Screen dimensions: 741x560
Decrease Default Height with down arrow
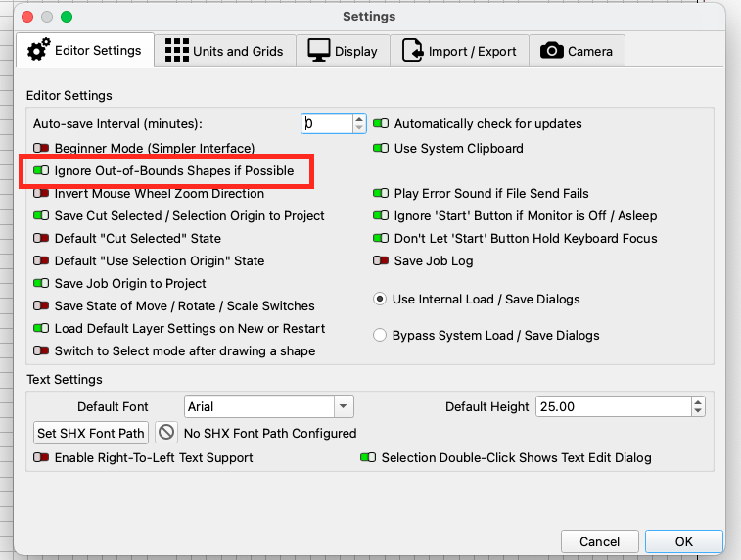[x=698, y=410]
